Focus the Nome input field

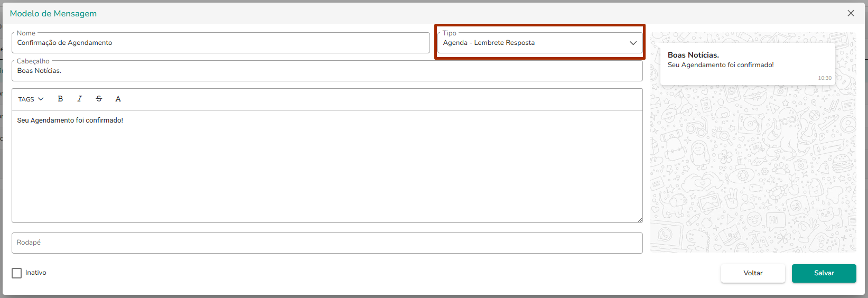220,43
